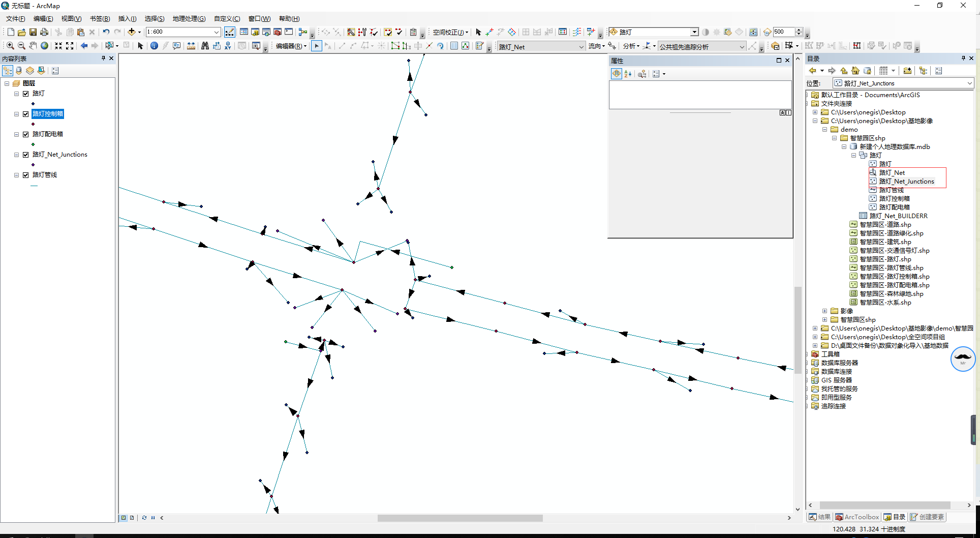This screenshot has width=980, height=538.
Task: Open the 流向 flow menu button
Action: tap(597, 46)
